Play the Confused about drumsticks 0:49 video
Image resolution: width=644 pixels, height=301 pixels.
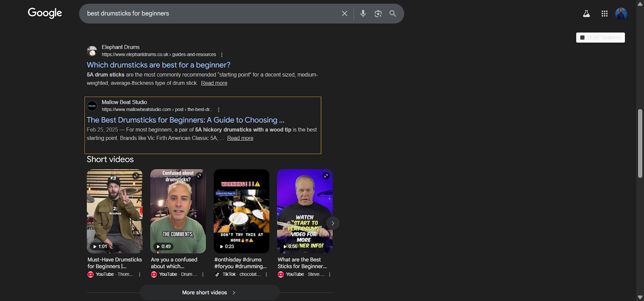[178, 211]
